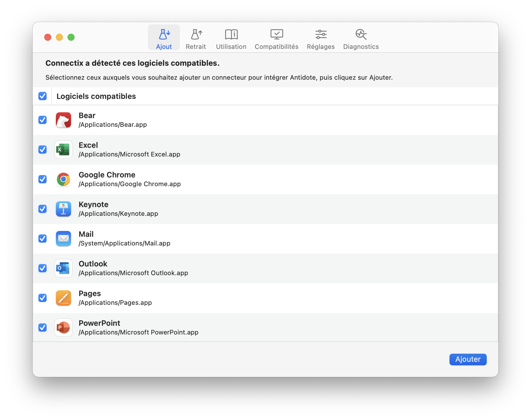The height and width of the screenshot is (420, 531).
Task: Switch to the Utilisation section
Action: [x=231, y=38]
